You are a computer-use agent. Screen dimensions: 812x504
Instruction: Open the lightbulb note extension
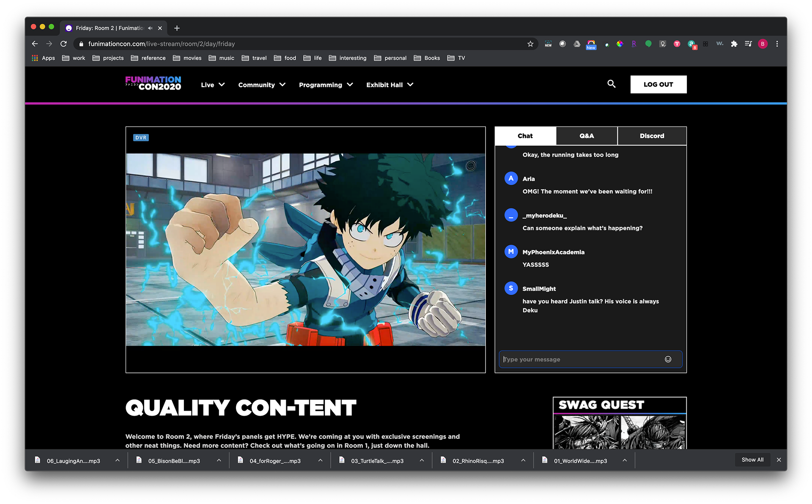[663, 44]
